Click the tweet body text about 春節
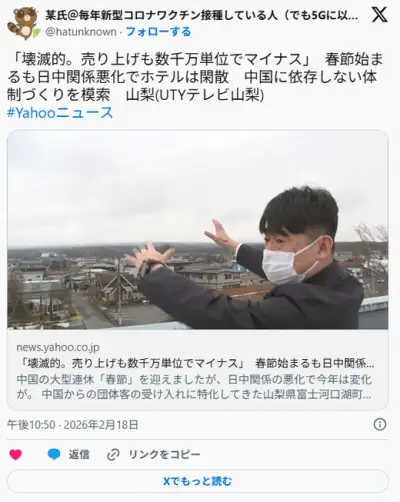The image size is (400, 502). coord(195,78)
